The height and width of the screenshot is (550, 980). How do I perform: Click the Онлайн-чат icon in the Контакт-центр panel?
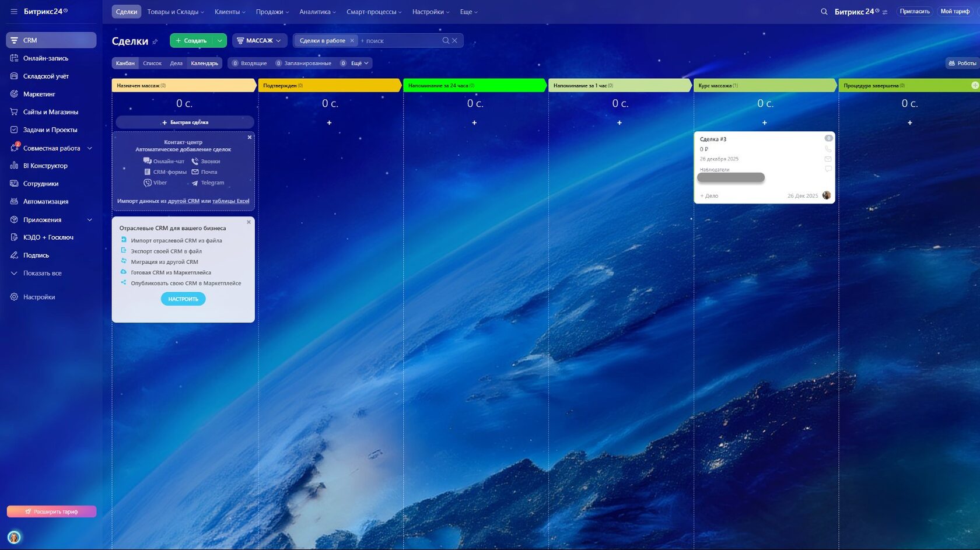click(x=148, y=161)
